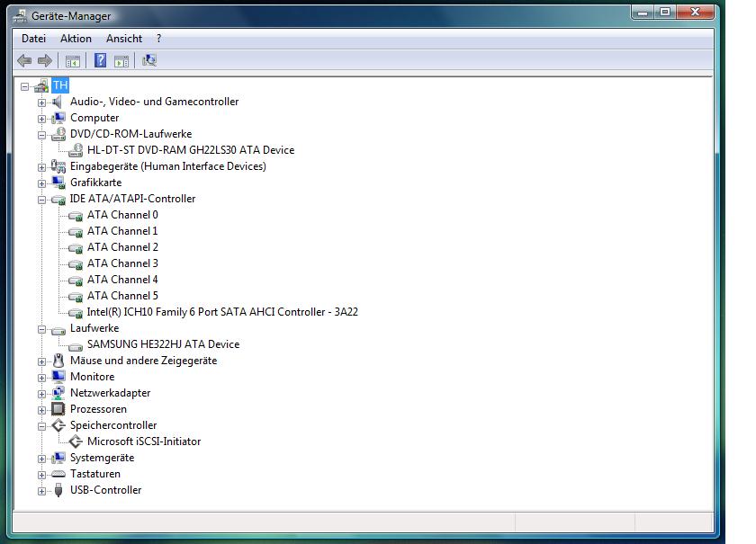This screenshot has height=544, width=756.
Task: Click the Eingabegeräte HID icon
Action: [58, 166]
